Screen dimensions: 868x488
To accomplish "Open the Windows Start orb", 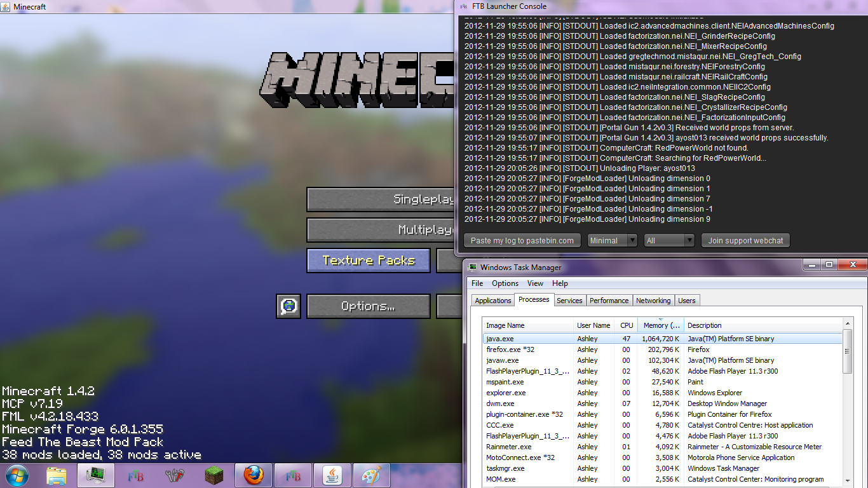I will click(x=17, y=475).
